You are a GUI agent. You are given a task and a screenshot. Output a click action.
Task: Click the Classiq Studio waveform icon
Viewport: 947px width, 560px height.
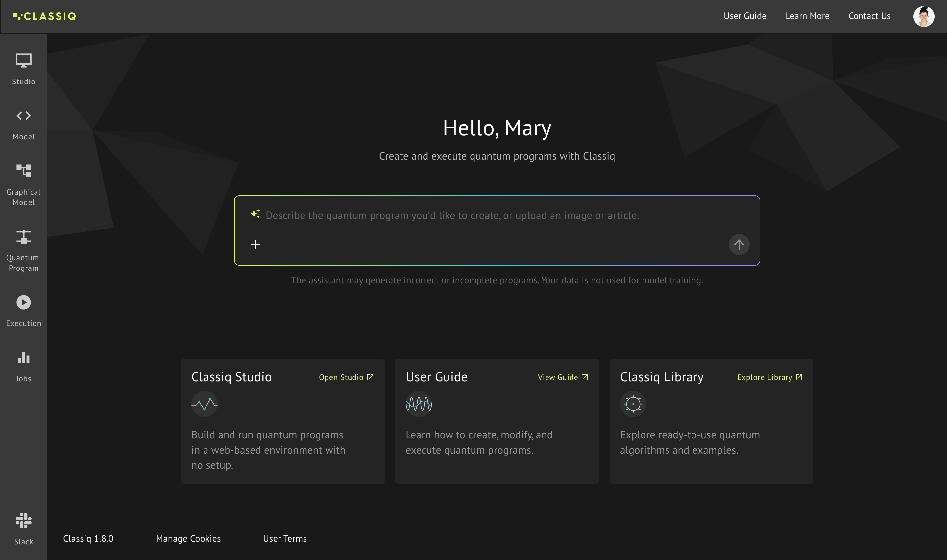click(x=204, y=404)
